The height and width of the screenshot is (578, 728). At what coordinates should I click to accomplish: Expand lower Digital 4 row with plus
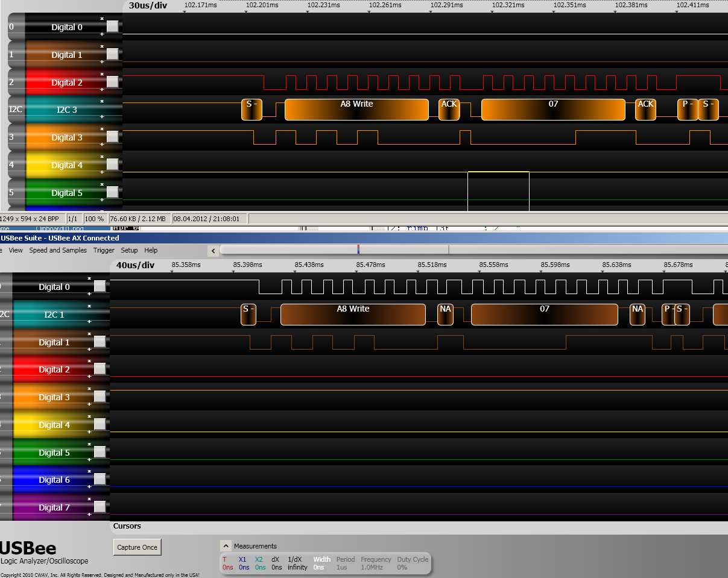[x=89, y=432]
